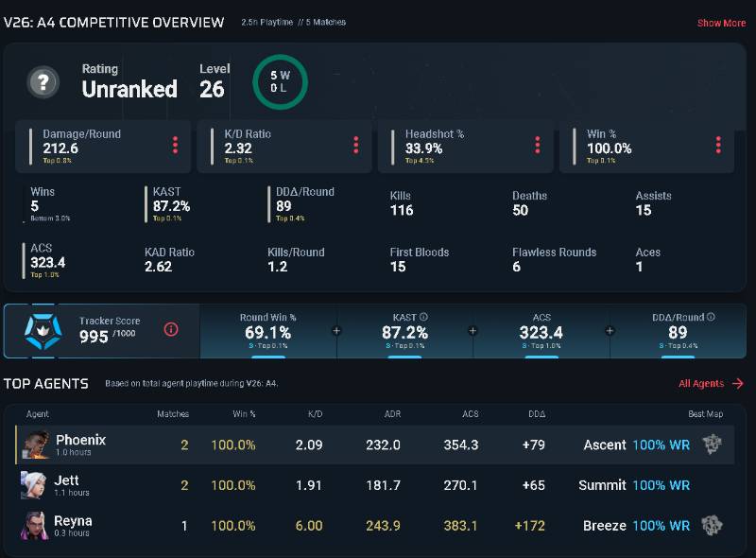Image resolution: width=756 pixels, height=558 pixels.
Task: Click the Agent column header
Action: [x=37, y=414]
